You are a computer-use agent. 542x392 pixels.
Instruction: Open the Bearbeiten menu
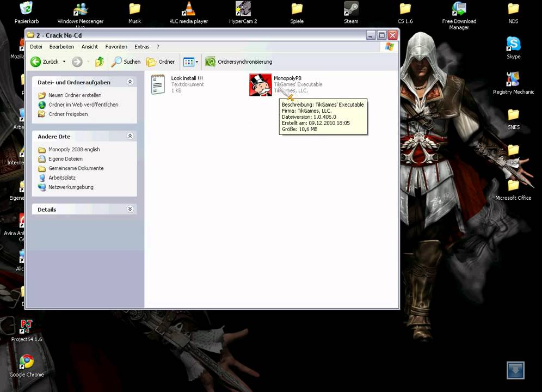61,47
